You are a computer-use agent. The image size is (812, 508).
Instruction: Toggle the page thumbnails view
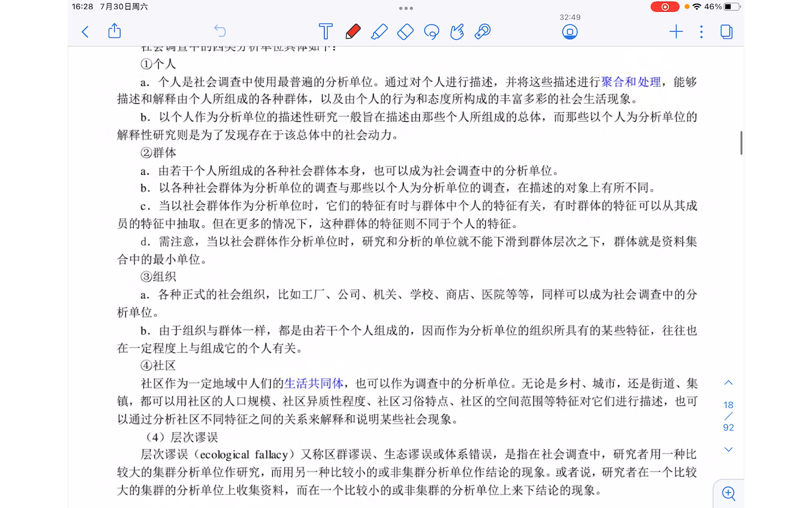(726, 32)
